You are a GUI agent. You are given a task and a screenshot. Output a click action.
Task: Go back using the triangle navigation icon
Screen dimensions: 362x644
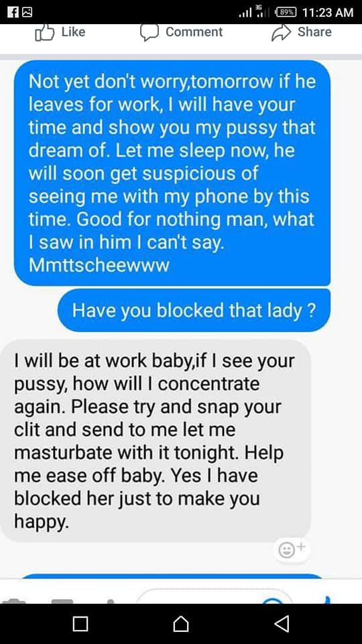tap(282, 623)
